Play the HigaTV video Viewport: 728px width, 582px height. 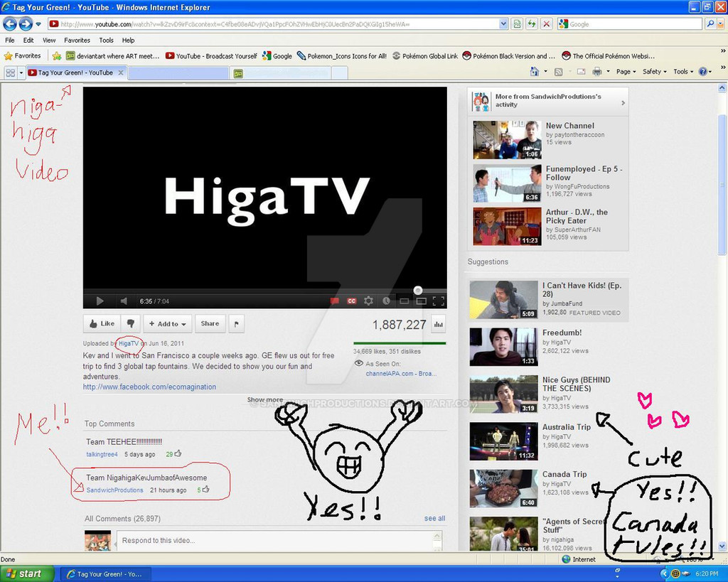pos(100,301)
